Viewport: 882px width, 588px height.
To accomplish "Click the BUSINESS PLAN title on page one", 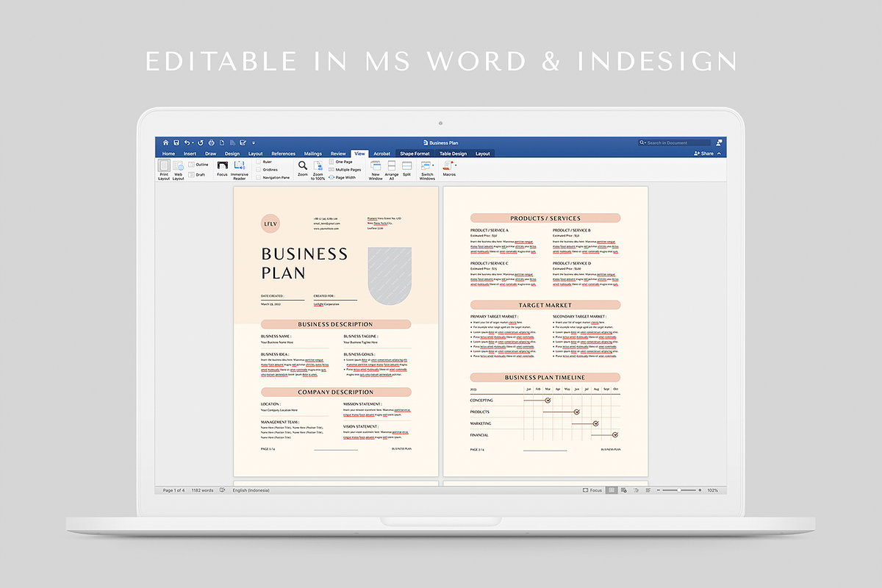I will click(x=304, y=263).
